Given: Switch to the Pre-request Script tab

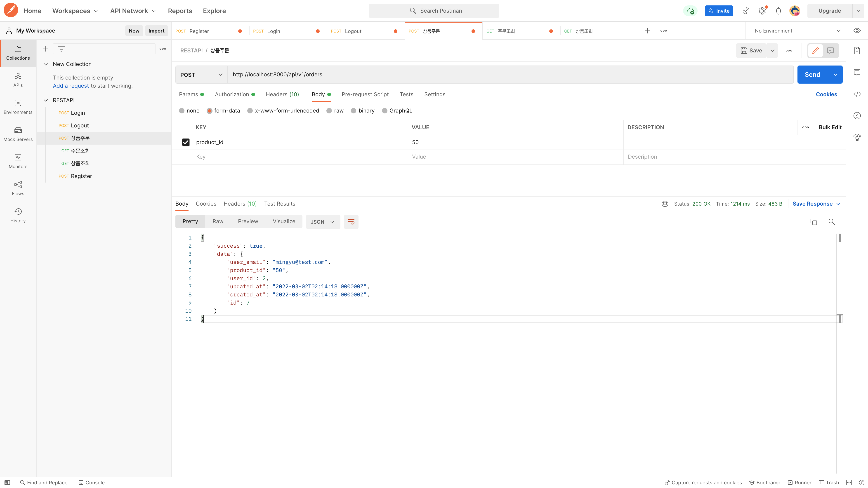Looking at the screenshot, I should (x=365, y=94).
